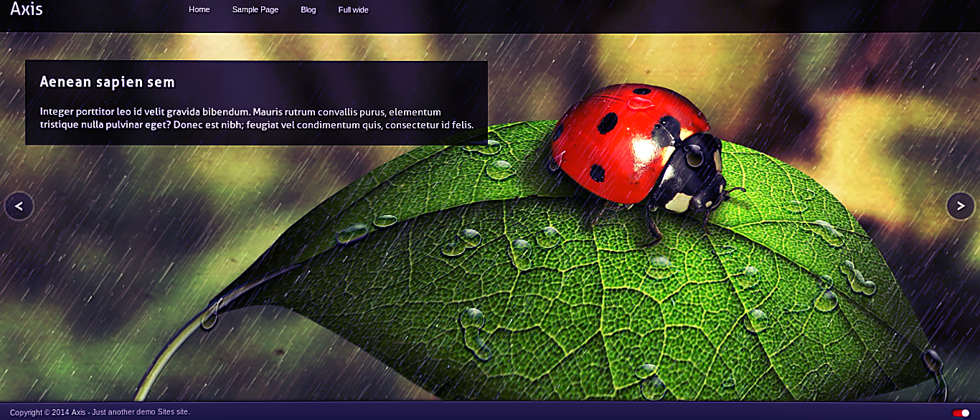Image resolution: width=980 pixels, height=420 pixels.
Task: Open the Full wide menu item
Action: (x=354, y=10)
